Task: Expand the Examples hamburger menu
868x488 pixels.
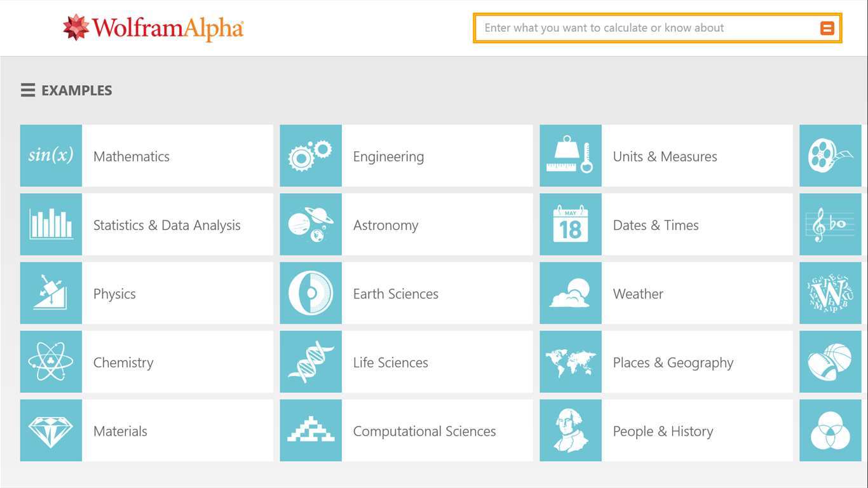Action: point(28,90)
